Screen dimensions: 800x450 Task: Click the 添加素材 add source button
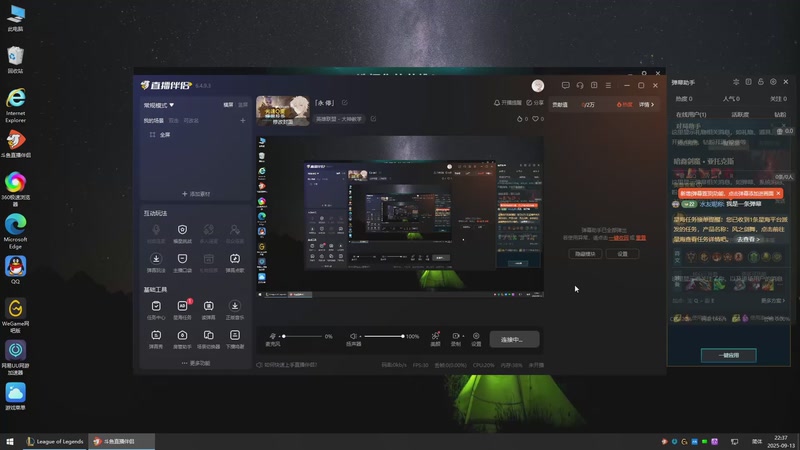coord(196,194)
